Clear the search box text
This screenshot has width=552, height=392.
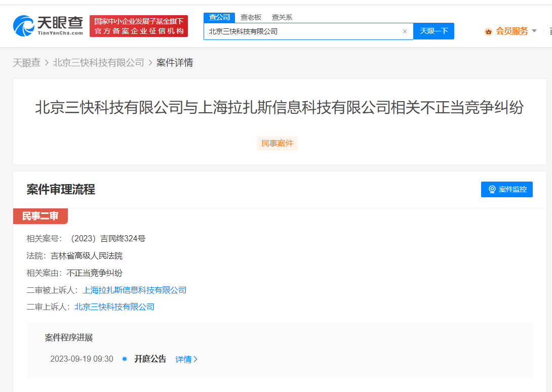point(405,31)
